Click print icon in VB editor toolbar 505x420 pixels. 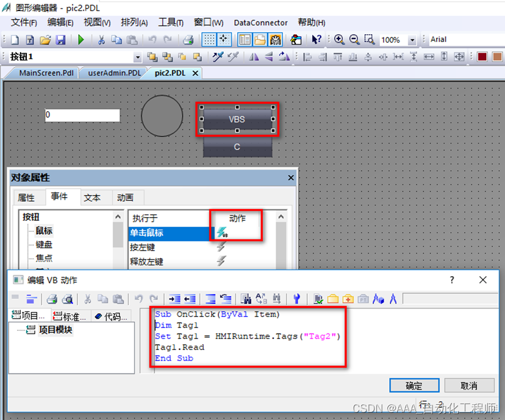coord(52,299)
